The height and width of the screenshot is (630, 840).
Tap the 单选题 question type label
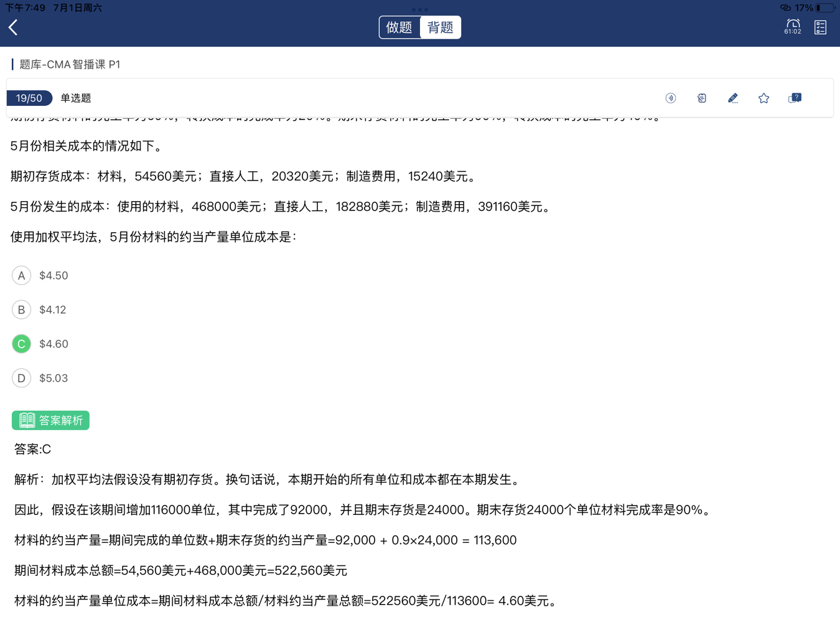76,98
